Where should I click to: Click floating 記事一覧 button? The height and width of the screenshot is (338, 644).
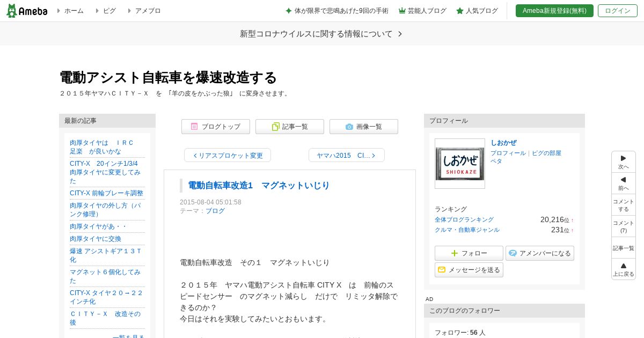(624, 248)
